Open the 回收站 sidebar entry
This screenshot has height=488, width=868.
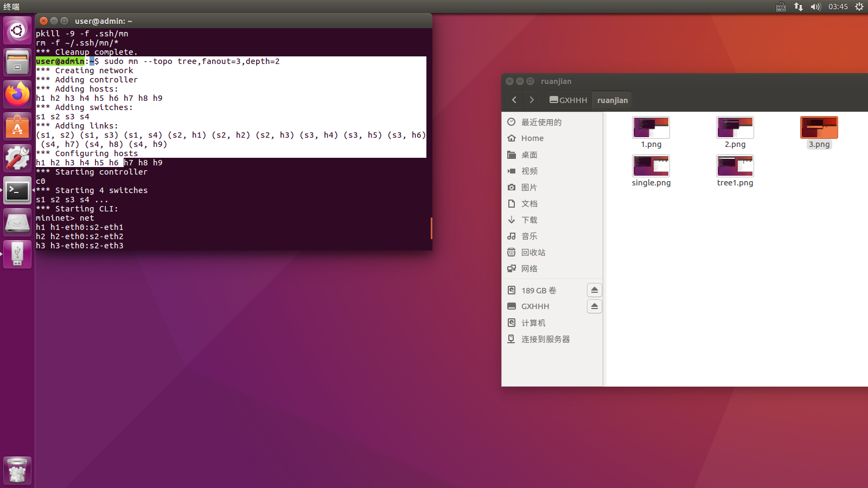click(533, 252)
